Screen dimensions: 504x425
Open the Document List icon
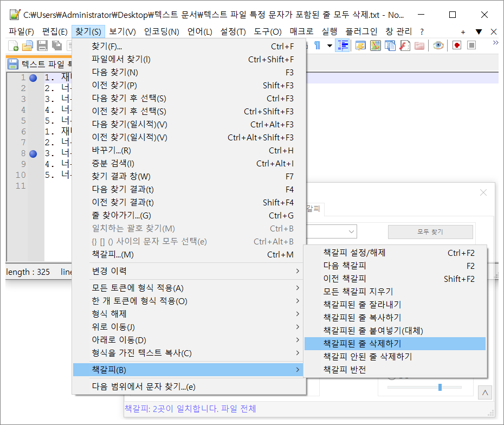390,46
